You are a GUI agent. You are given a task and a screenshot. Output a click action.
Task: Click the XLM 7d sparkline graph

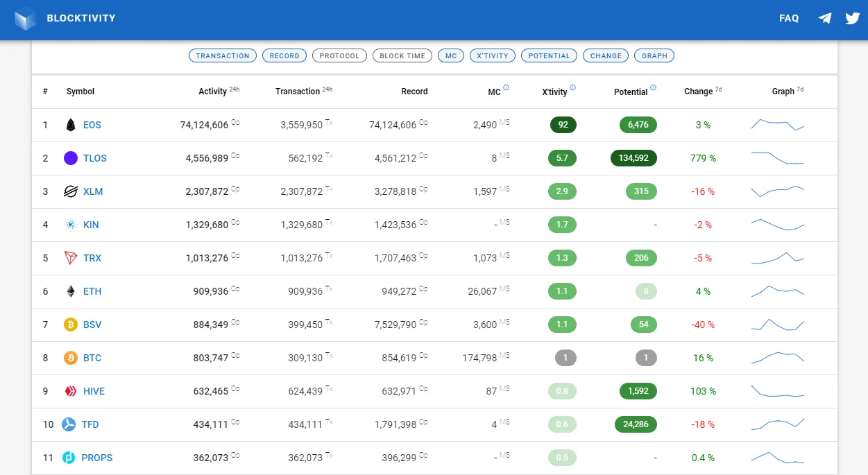(x=778, y=191)
